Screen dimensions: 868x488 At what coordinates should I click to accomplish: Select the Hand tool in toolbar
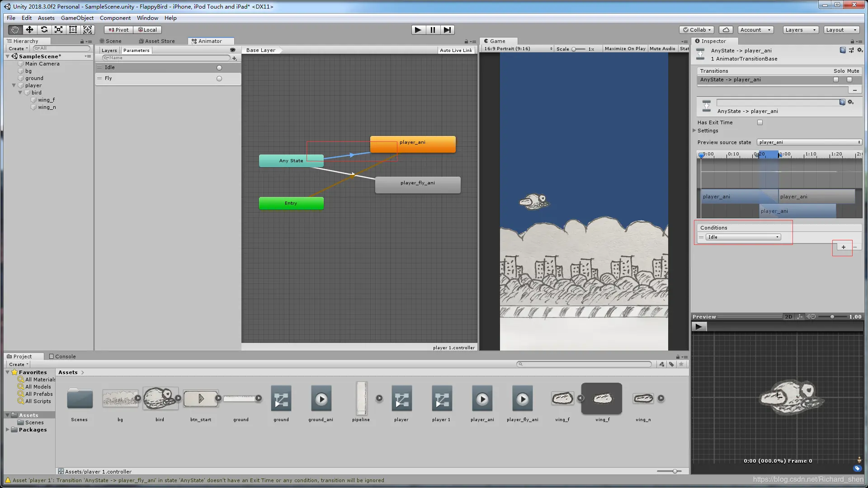click(15, 30)
